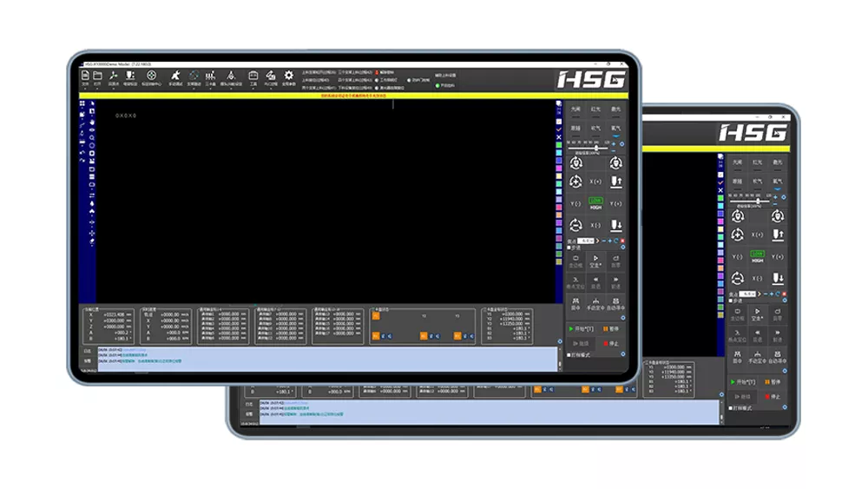The width and height of the screenshot is (868, 489).
Task: Click the crosshair cutting-center calibration icon
Action: point(151,77)
